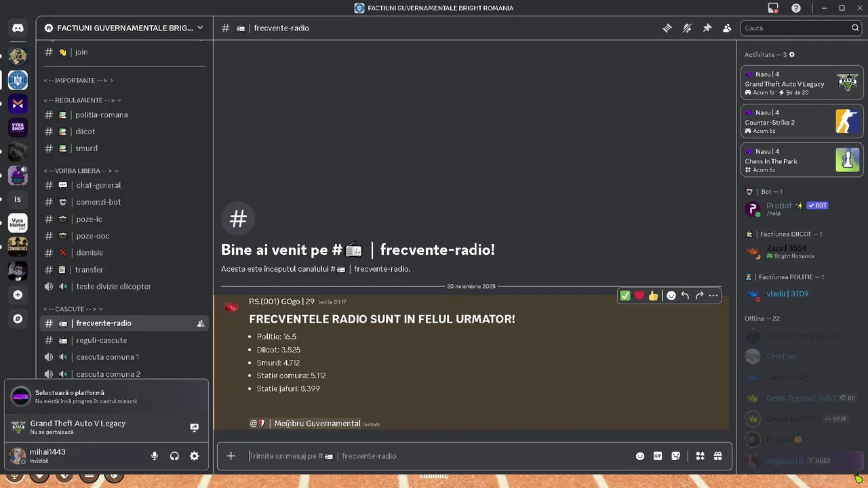Open more options three dots on message

713,296
